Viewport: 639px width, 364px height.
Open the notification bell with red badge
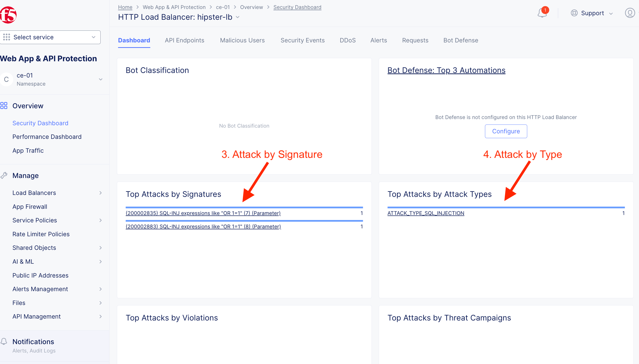[x=542, y=13]
